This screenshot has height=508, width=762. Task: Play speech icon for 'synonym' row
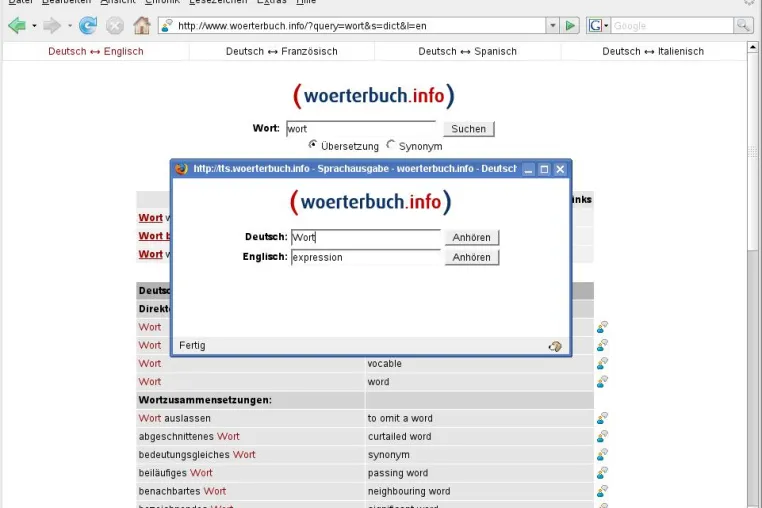[x=603, y=455]
